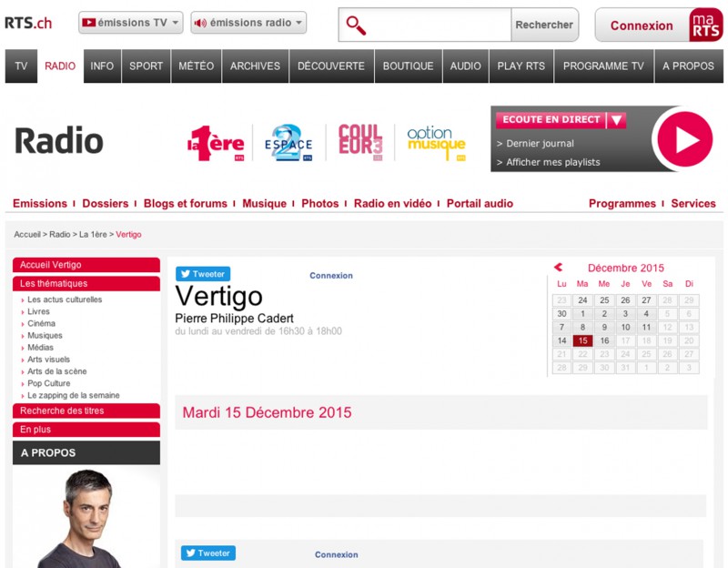Image resolution: width=728 pixels, height=568 pixels.
Task: Open the SPORT tab
Action: 146,66
